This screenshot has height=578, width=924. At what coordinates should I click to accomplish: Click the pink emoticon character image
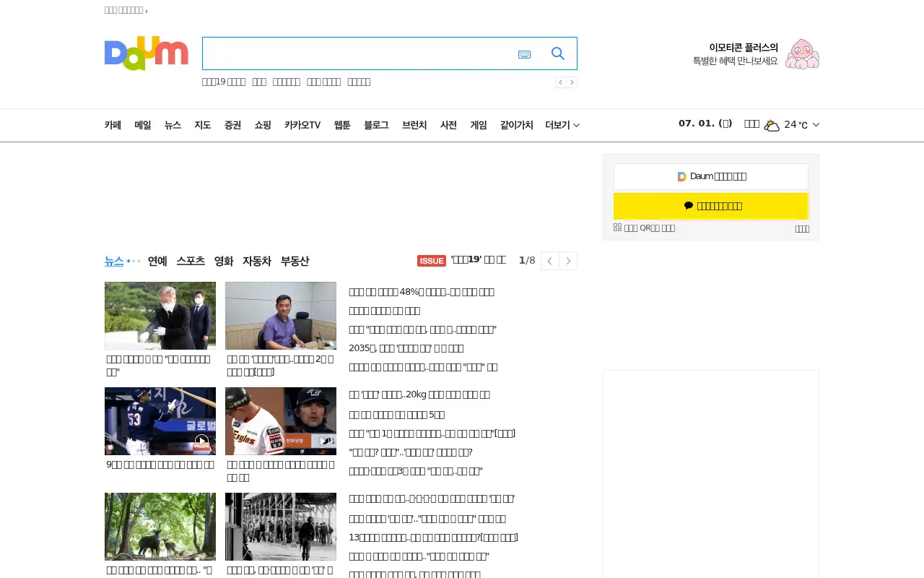(802, 54)
